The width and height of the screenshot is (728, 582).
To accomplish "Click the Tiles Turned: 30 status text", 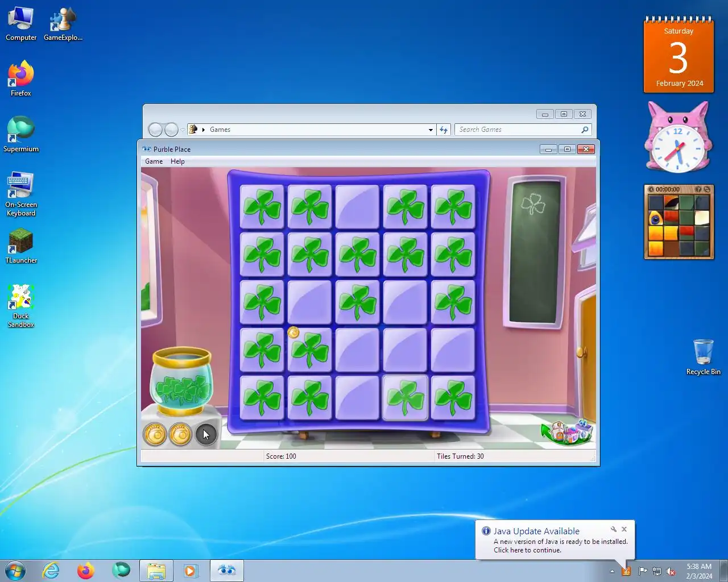I will (x=460, y=456).
